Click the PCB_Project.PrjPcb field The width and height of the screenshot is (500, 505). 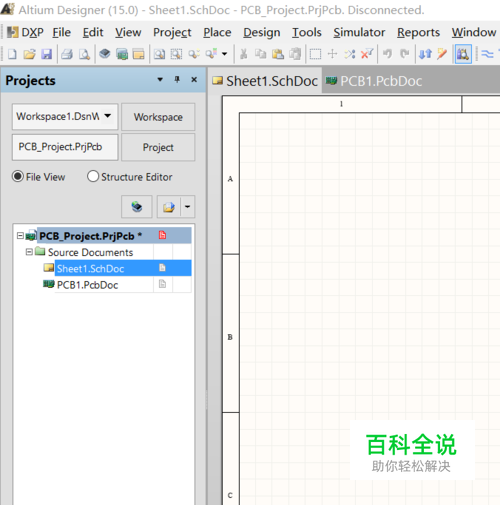[x=65, y=147]
